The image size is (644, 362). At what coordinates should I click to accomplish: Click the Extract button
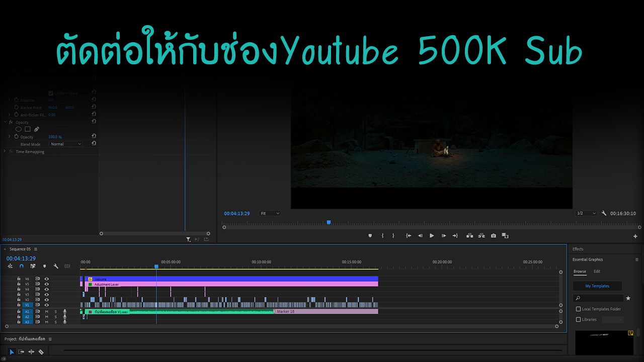click(481, 235)
